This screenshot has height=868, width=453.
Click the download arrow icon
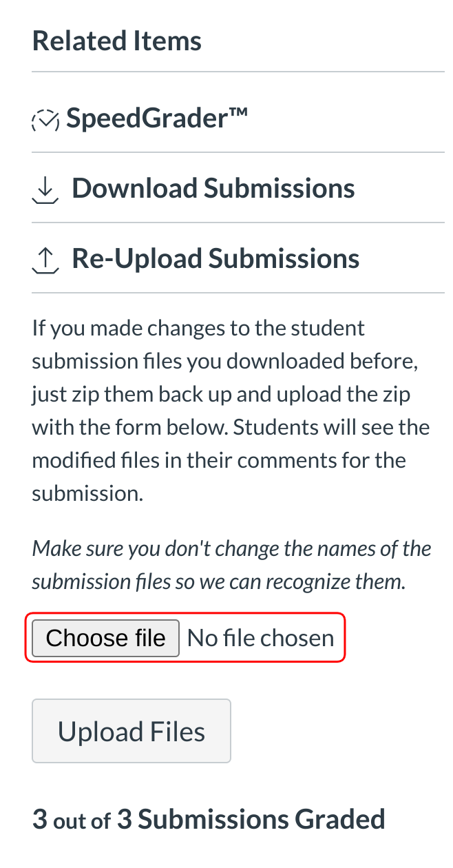pyautogui.click(x=45, y=189)
